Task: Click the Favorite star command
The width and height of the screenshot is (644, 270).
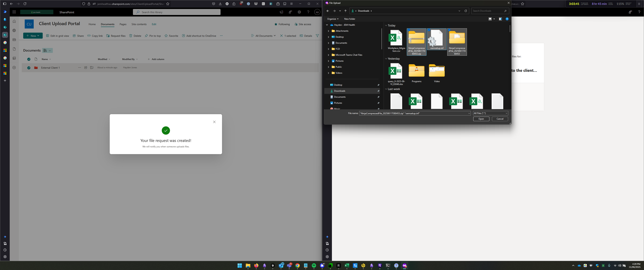Action: pyautogui.click(x=171, y=36)
